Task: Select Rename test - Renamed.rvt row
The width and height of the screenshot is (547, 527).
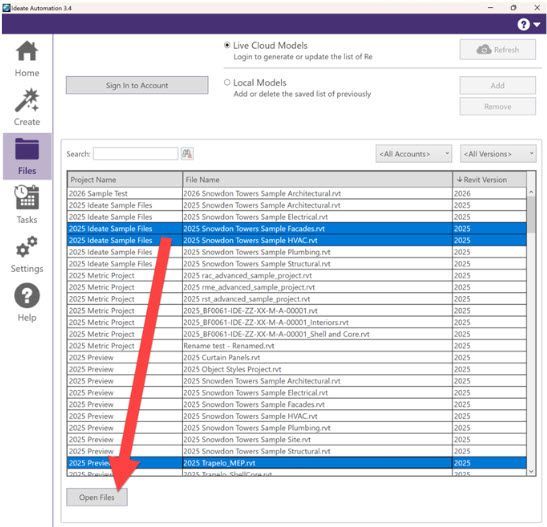Action: [297, 346]
